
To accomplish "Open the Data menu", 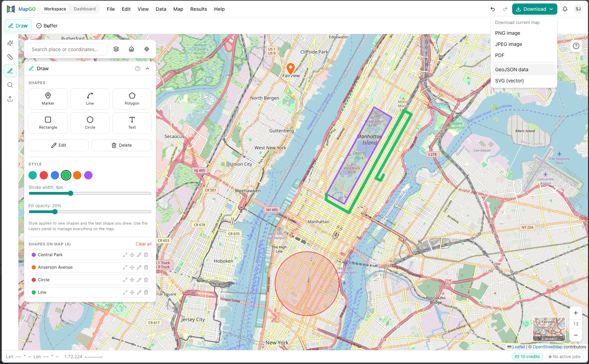I will pyautogui.click(x=161, y=9).
